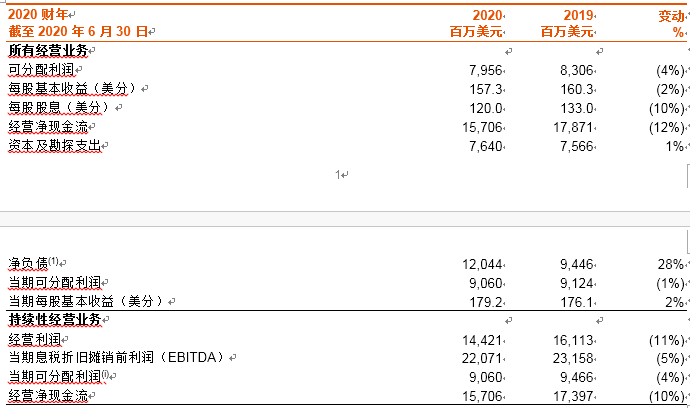
Task: Click the 当期息税折旧摊销前利润（EBITDA） label
Action: 117,357
